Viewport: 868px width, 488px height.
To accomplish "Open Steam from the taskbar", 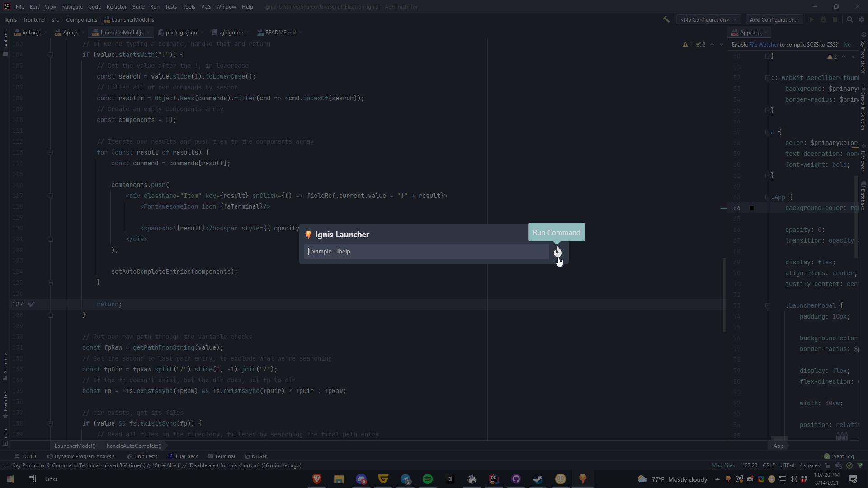I will coord(538,479).
